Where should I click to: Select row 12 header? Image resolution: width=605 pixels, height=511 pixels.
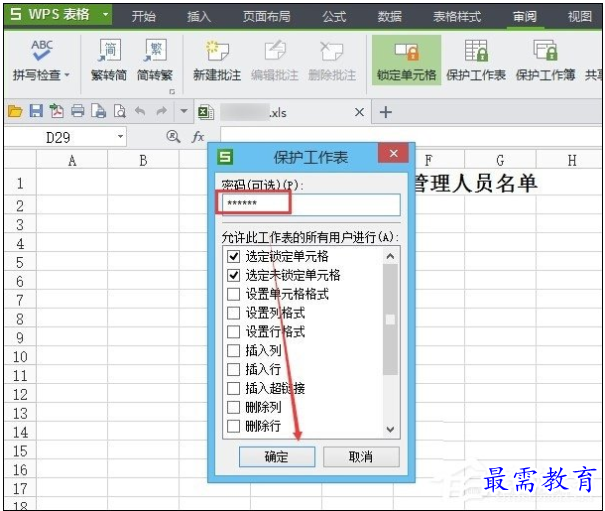click(x=20, y=394)
